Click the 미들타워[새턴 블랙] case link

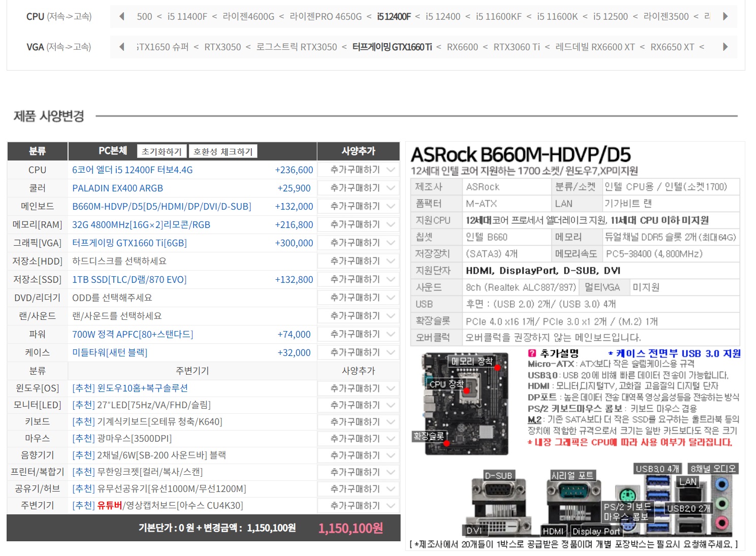coord(110,353)
